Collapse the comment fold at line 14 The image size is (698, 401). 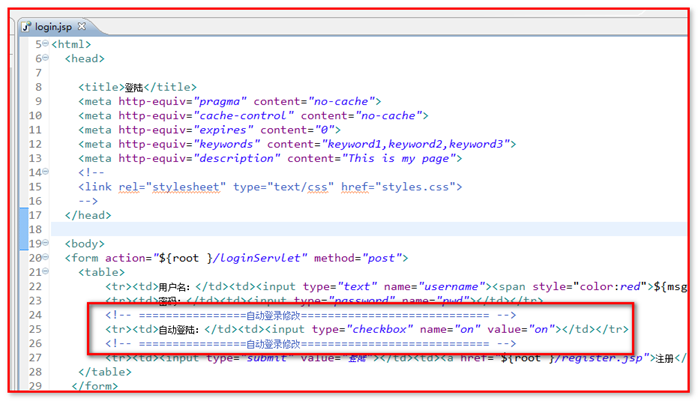(x=45, y=172)
